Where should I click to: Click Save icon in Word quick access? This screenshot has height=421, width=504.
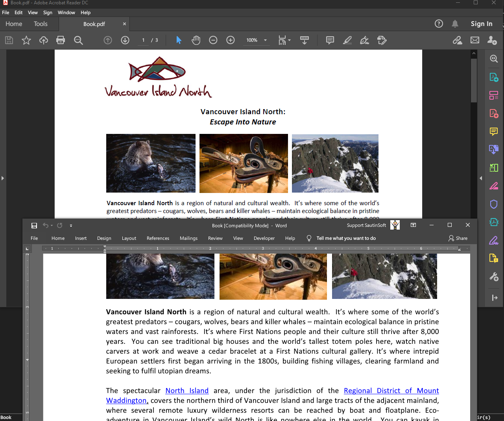point(34,226)
